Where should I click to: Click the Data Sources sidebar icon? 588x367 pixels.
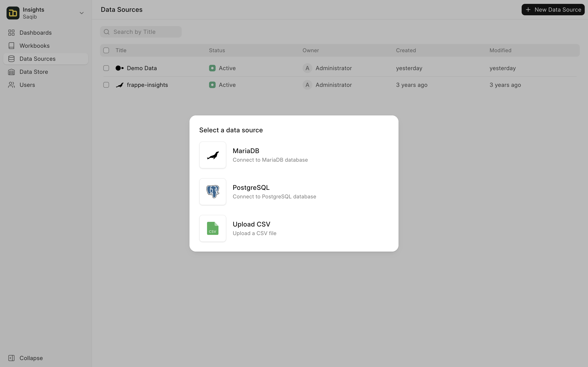pos(11,58)
